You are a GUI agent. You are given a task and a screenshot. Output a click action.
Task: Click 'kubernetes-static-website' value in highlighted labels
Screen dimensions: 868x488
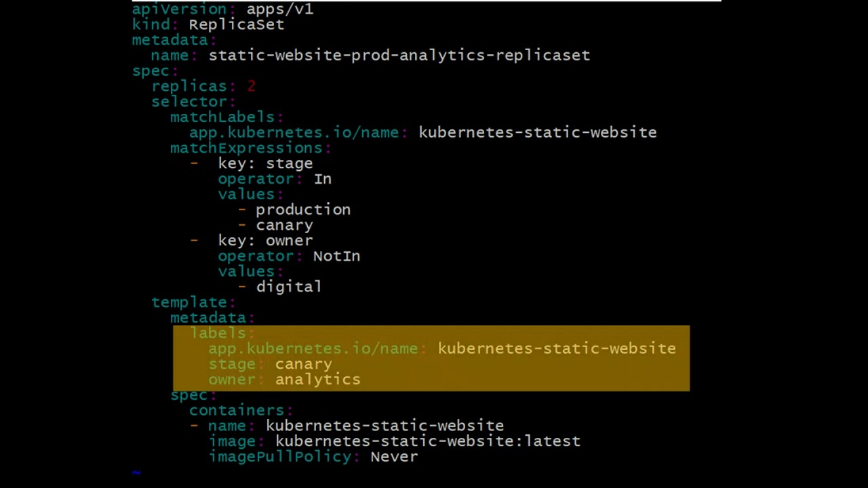557,348
